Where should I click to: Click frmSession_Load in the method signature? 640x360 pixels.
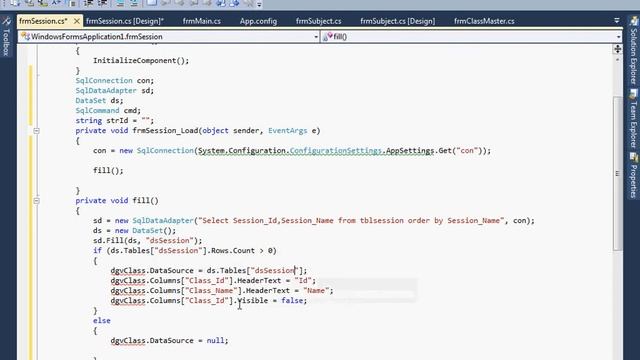[165, 131]
